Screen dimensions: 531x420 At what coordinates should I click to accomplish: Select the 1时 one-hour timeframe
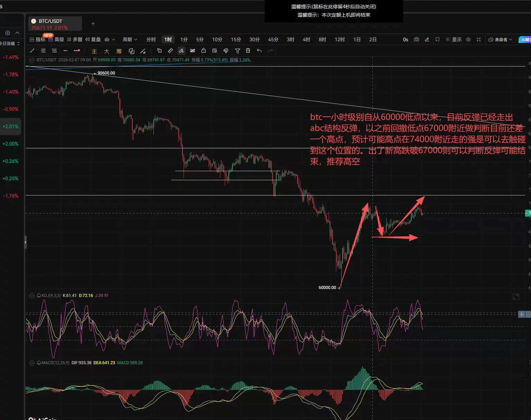click(x=168, y=40)
